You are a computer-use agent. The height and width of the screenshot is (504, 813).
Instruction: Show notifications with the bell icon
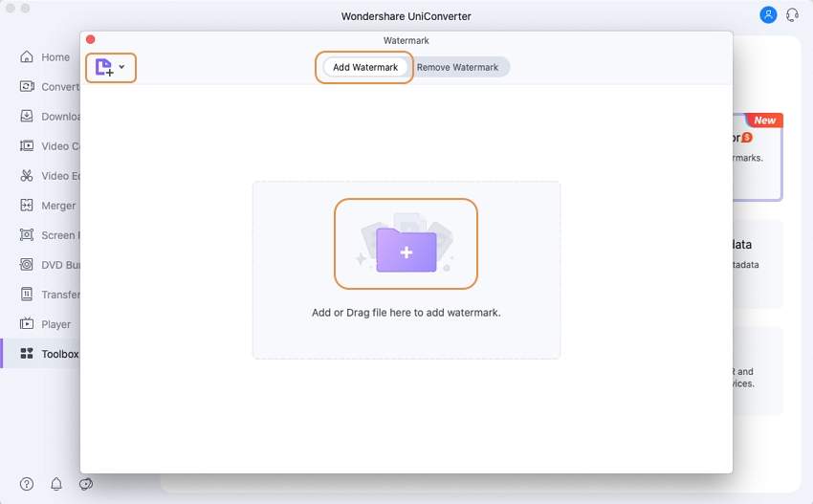56,484
